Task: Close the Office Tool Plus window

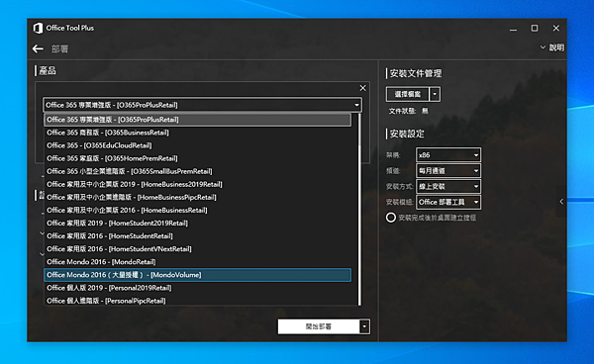Action: coord(555,29)
